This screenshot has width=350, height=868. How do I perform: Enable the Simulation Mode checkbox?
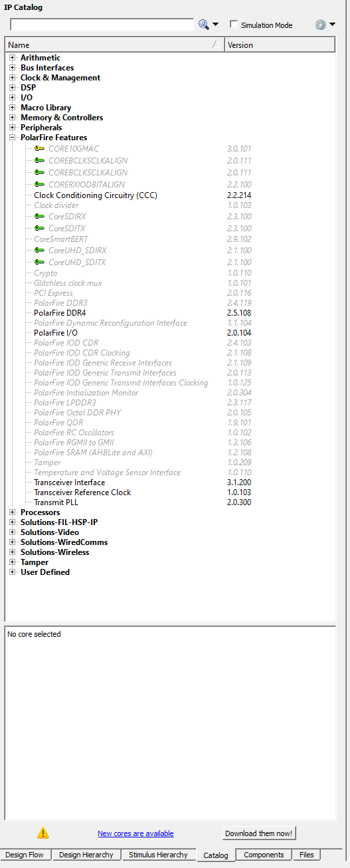[234, 25]
